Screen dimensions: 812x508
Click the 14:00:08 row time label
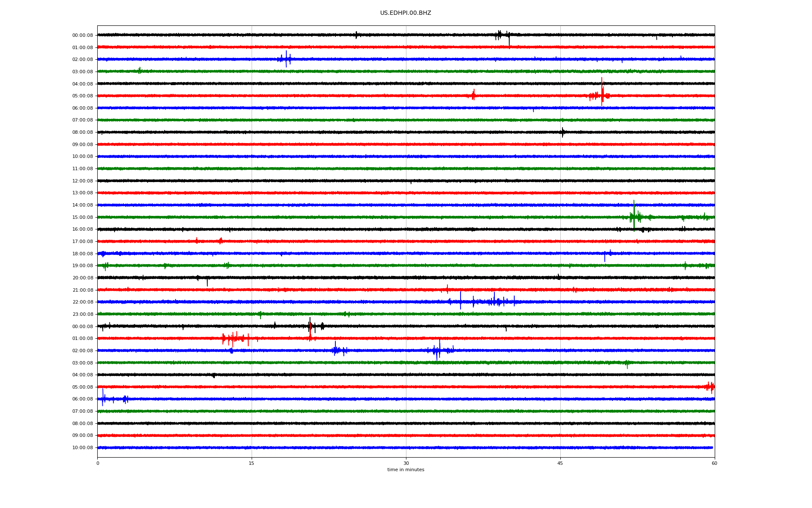pos(82,205)
